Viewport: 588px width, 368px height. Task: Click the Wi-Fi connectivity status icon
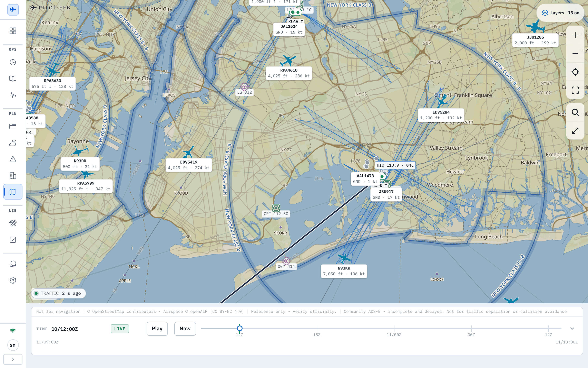[13, 331]
